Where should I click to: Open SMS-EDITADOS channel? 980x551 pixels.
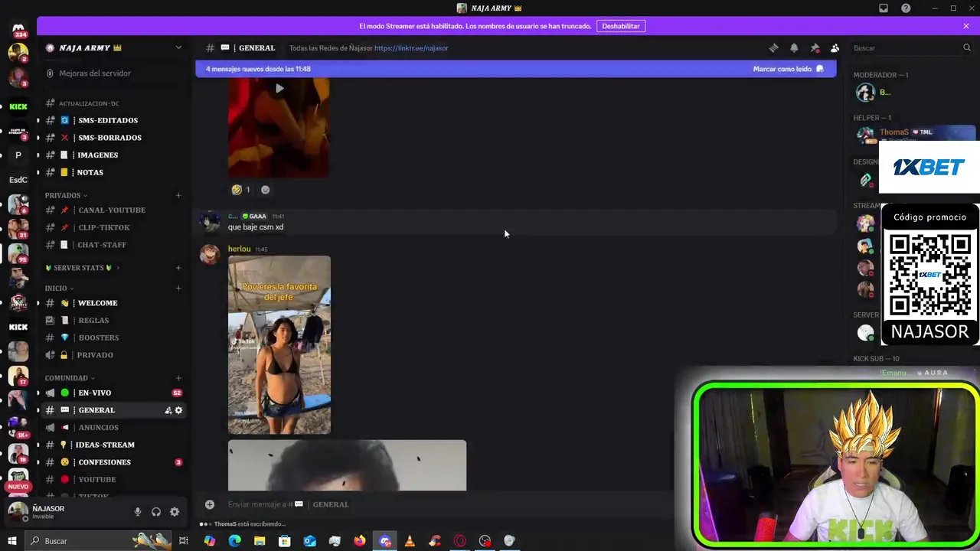[108, 120]
